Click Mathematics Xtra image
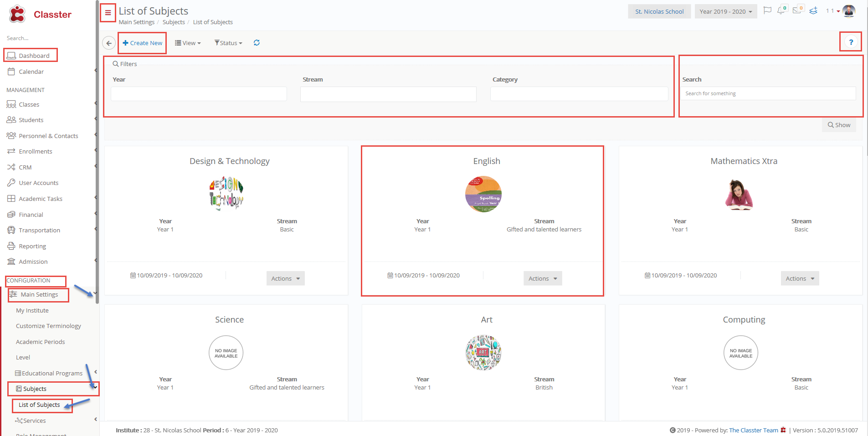The image size is (868, 436). click(739, 195)
